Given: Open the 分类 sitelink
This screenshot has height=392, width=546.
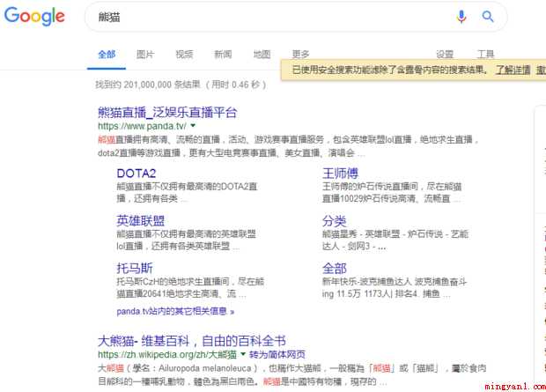Looking at the screenshot, I should click(335, 221).
